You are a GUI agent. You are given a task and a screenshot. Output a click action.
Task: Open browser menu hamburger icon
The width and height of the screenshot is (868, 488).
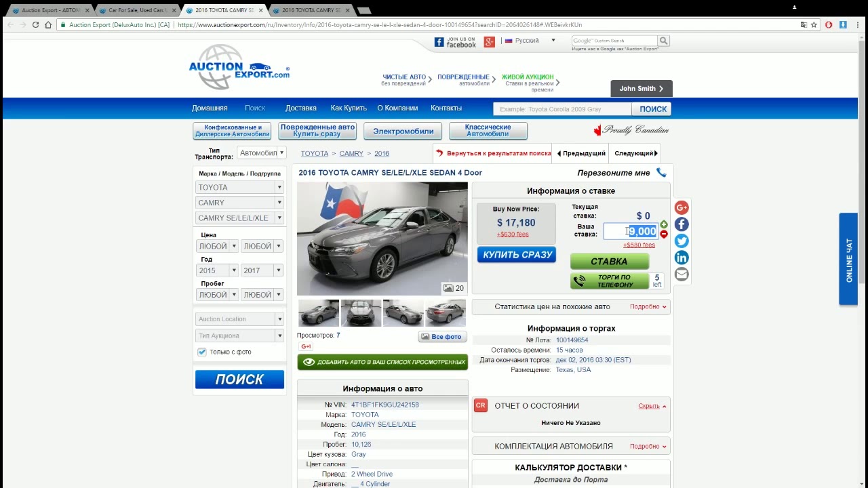(857, 24)
